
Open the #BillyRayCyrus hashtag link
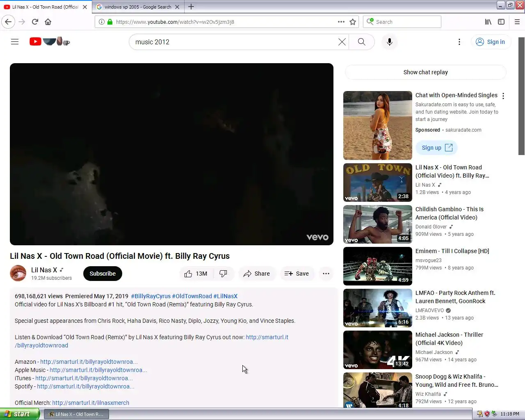[x=151, y=296]
